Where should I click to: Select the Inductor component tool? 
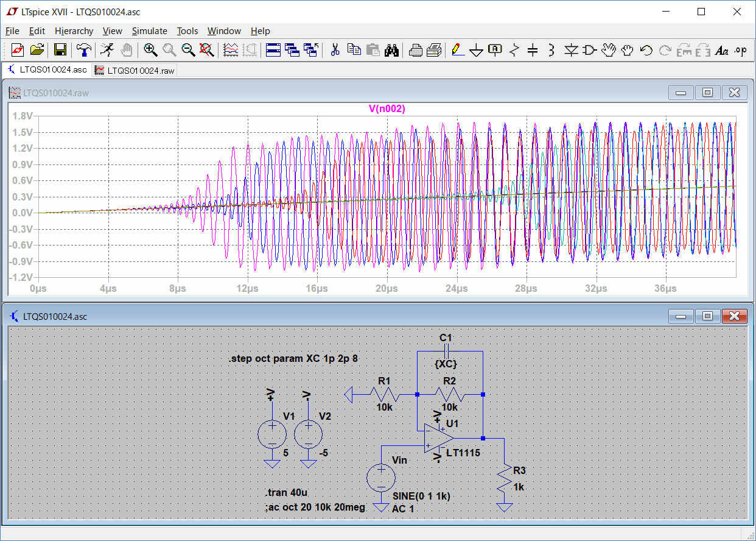[551, 51]
